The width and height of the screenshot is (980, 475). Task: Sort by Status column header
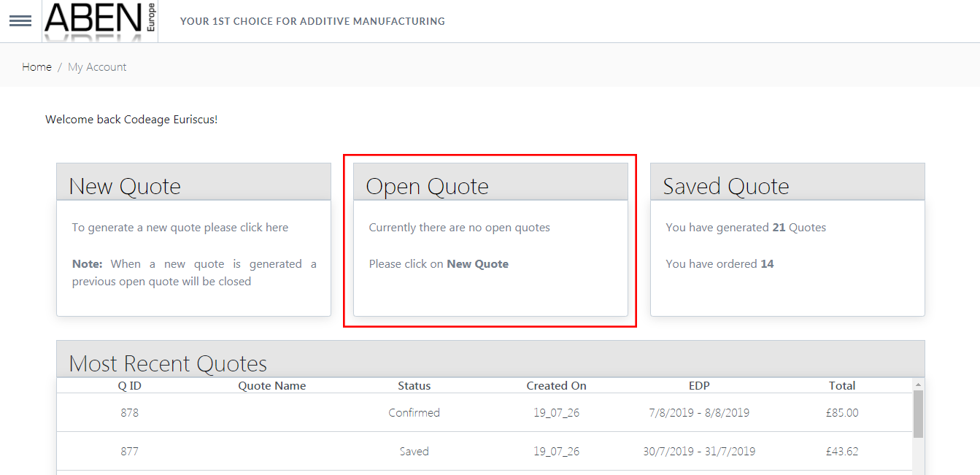414,386
